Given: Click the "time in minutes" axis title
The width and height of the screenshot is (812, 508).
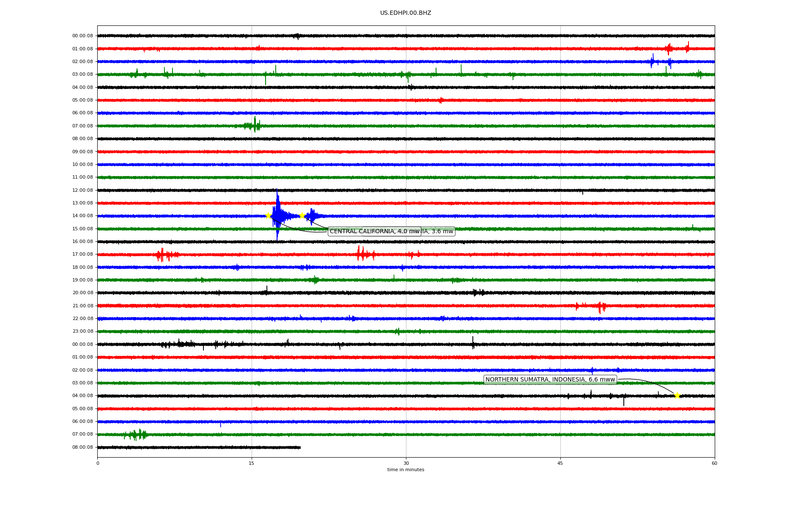Looking at the screenshot, I should coord(406,470).
